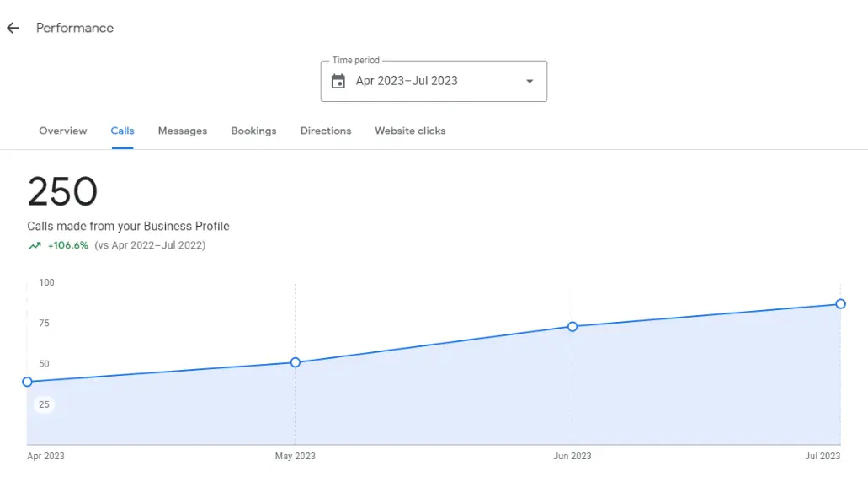Select the Apr 2023 data point on chart
The height and width of the screenshot is (487, 868).
[27, 382]
